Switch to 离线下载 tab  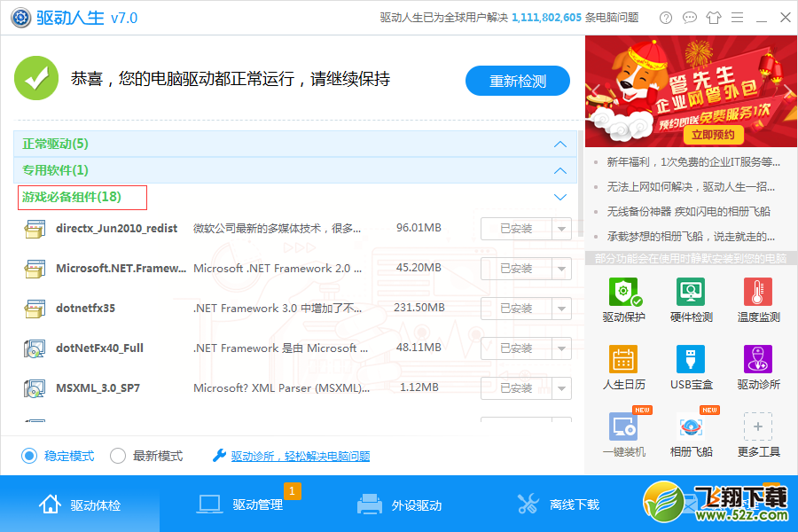pyautogui.click(x=559, y=504)
